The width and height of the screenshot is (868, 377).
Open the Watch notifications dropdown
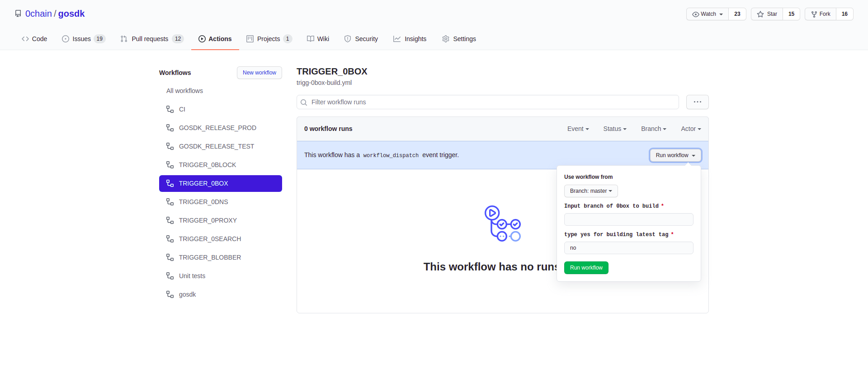[x=708, y=14]
